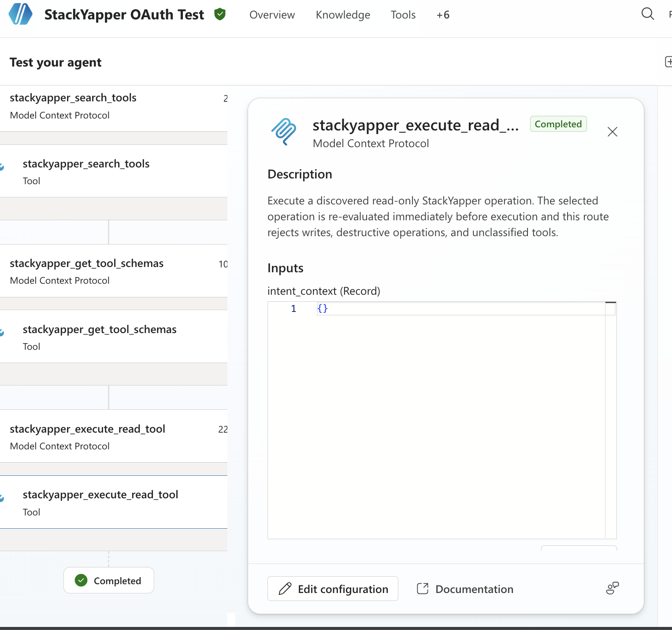Select stackyapper_search_tools Model Context Protocol card
Image resolution: width=672 pixels, height=630 pixels.
[114, 108]
